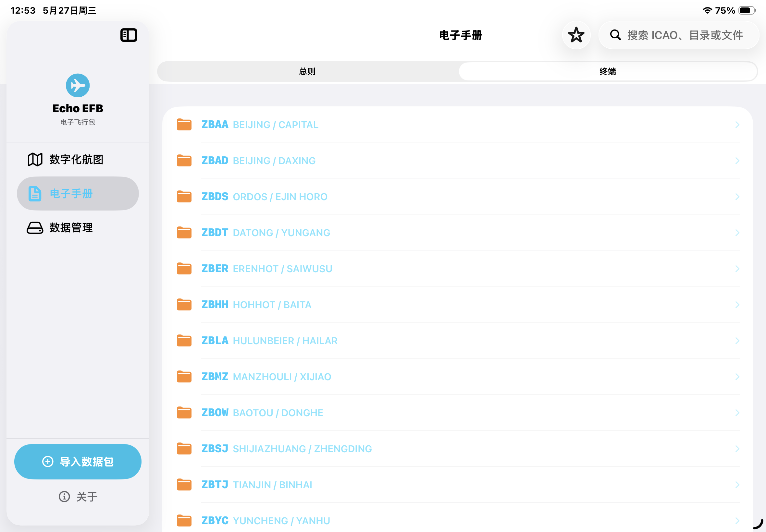The image size is (766, 532).
Task: Click the 5月27日周三 date
Action: click(x=69, y=10)
